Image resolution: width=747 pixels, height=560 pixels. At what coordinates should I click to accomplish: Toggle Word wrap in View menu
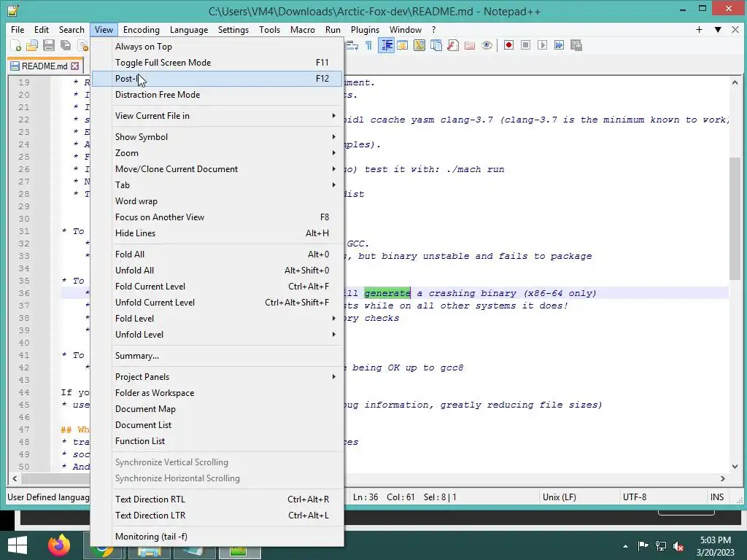217,201
